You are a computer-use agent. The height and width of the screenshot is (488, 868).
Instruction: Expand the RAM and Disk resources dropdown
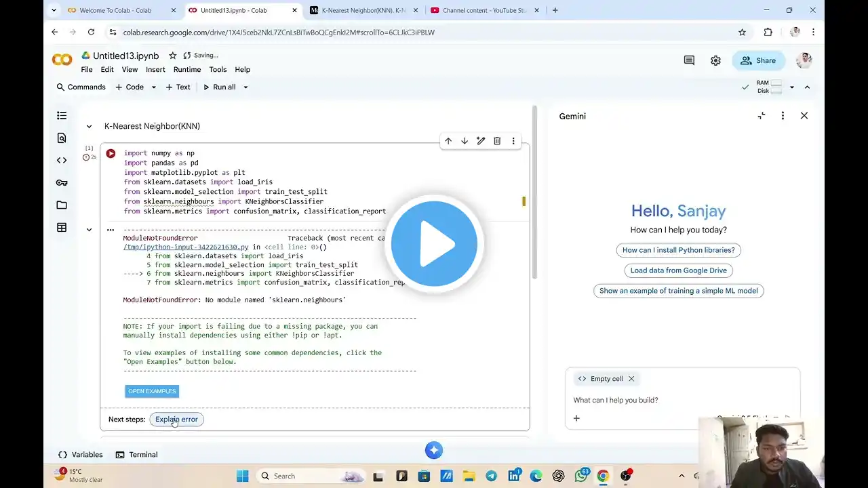[x=791, y=87]
